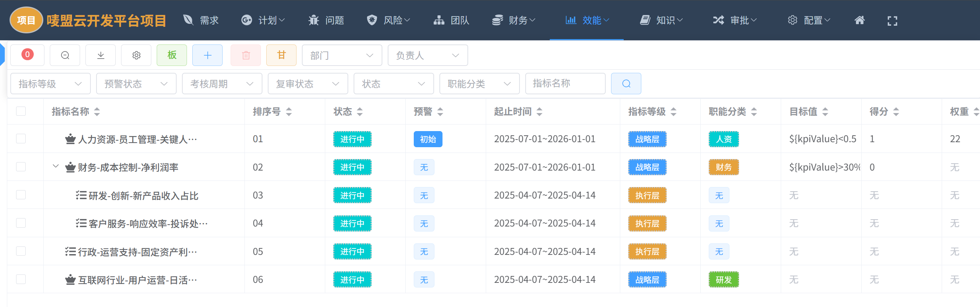
Task: Click the home icon in navigation bar
Action: tap(859, 20)
